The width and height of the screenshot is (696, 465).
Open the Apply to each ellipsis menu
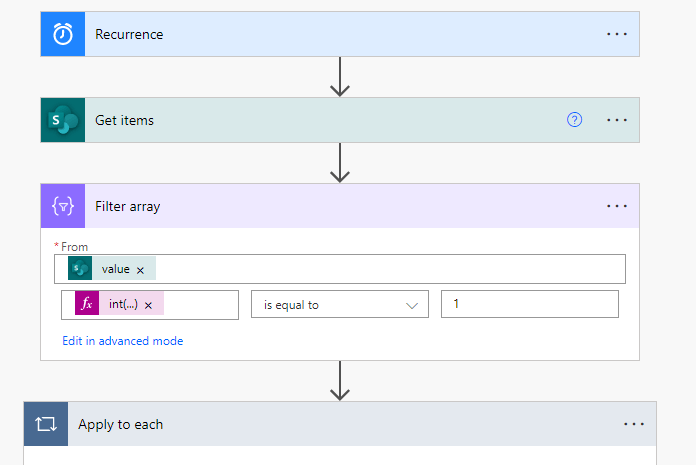tap(633, 424)
